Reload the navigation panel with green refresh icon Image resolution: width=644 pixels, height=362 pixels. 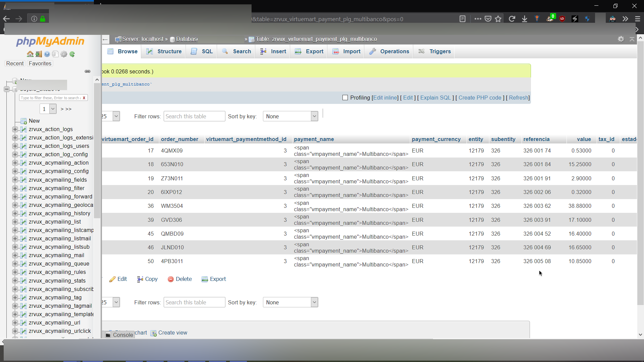pyautogui.click(x=72, y=54)
